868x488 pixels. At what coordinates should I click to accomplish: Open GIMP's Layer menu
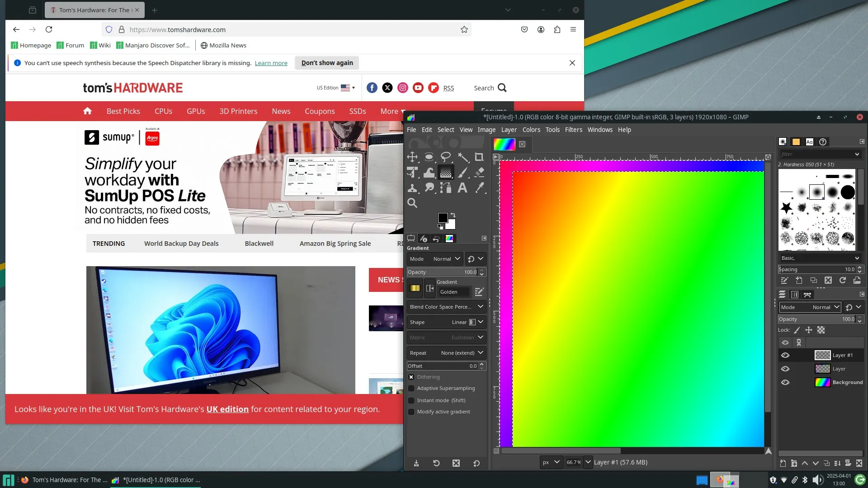point(509,130)
